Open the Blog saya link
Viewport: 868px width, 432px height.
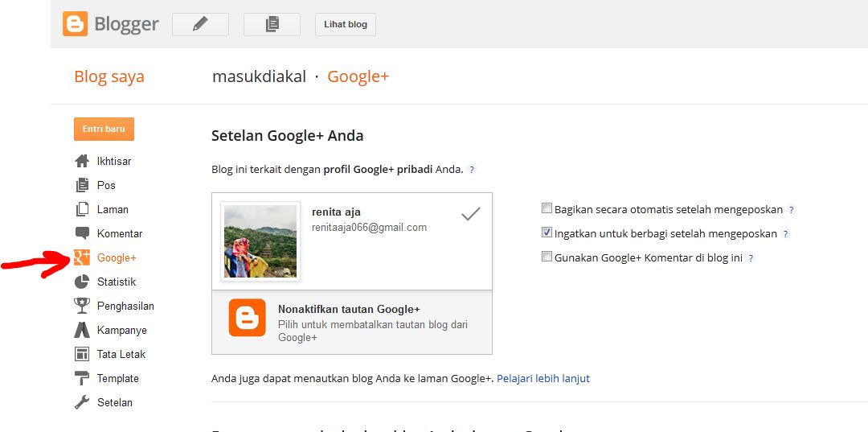click(x=109, y=76)
